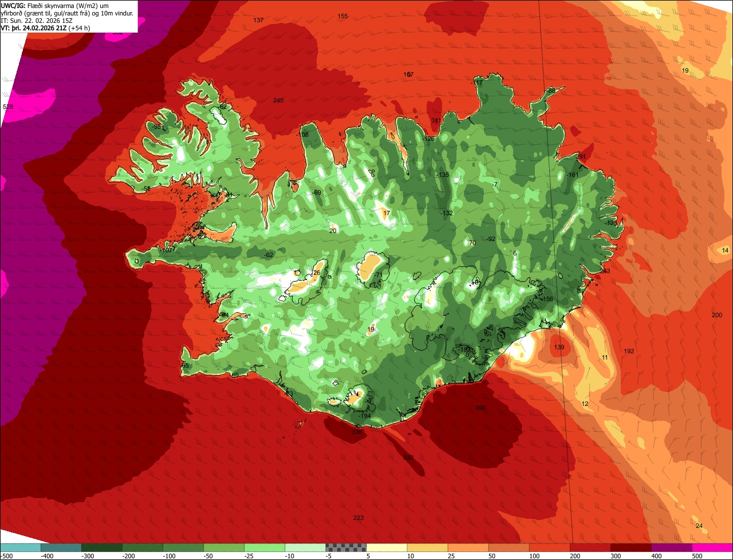Pick the dark green -200 to -100 legend swatch
Screen dimensions: 733x560
point(143,547)
